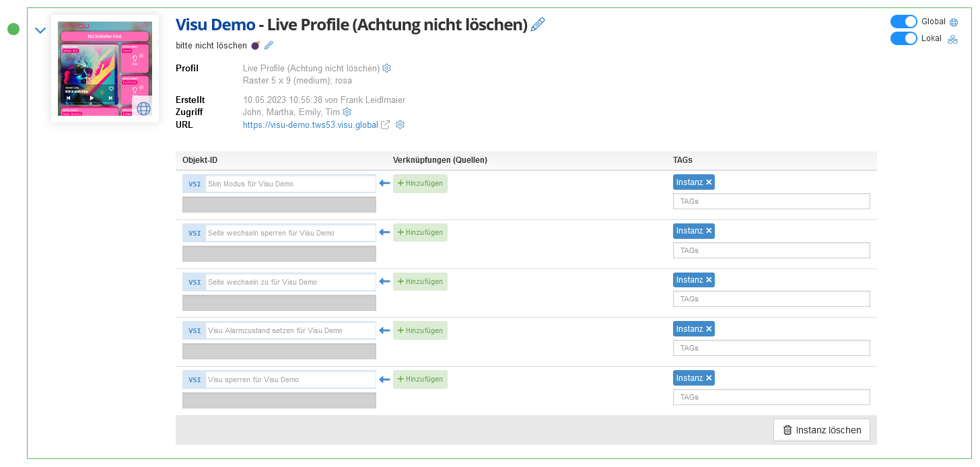The height and width of the screenshot is (467, 980).
Task: Click network icon next to Lokal toggle
Action: click(952, 39)
